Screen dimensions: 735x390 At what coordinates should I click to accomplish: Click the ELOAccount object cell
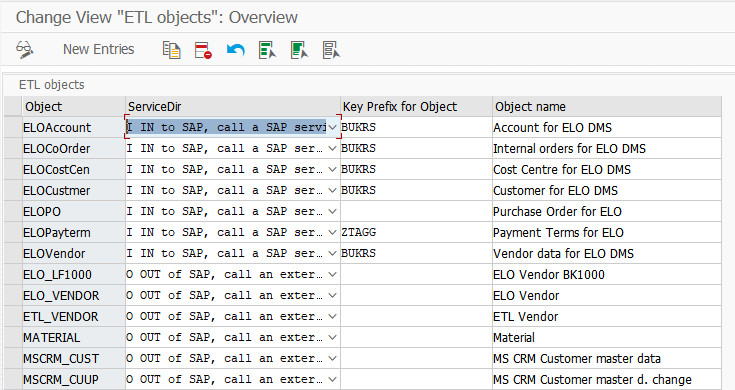pos(74,128)
